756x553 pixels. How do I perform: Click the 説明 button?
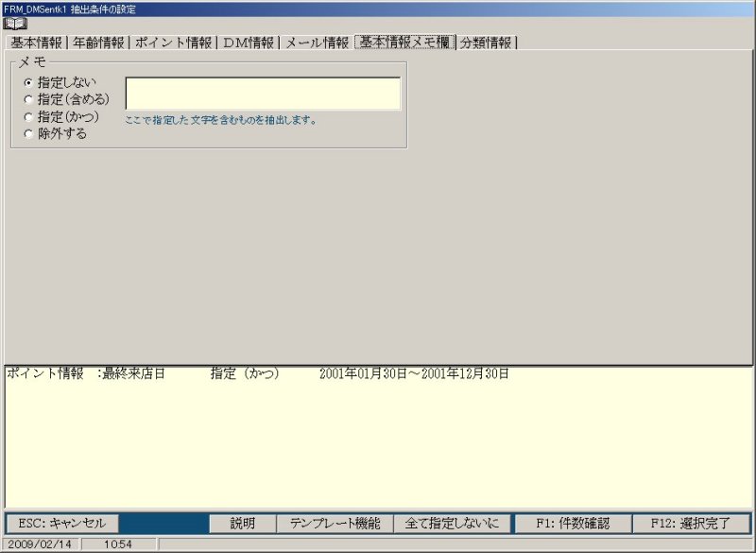pyautogui.click(x=243, y=523)
